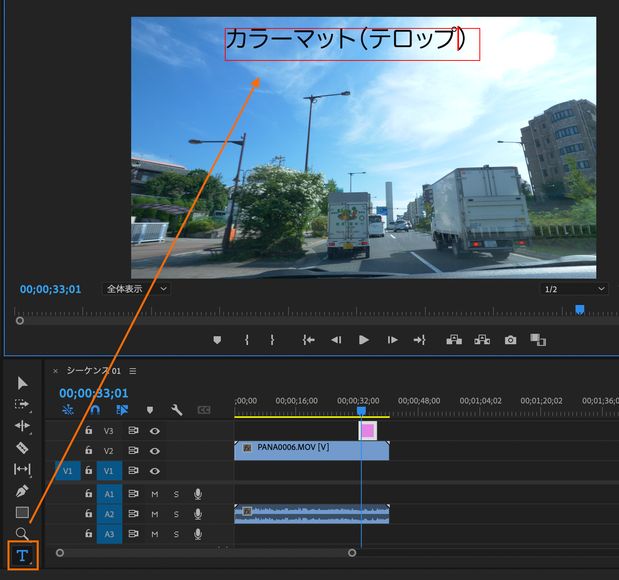
Task: Export a frame with camera icon
Action: point(510,340)
